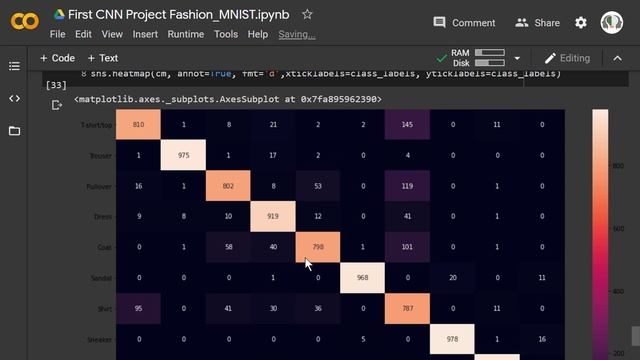Click the Pullover row label
The image size is (640, 360).
[99, 187]
